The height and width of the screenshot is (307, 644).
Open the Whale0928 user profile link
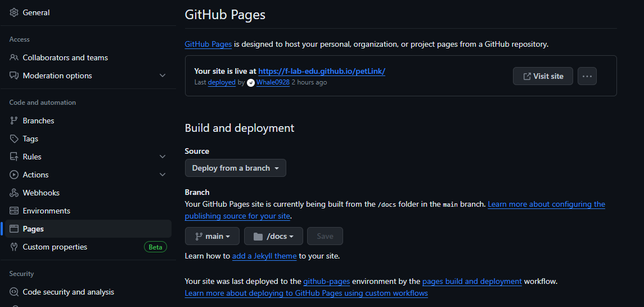273,82
